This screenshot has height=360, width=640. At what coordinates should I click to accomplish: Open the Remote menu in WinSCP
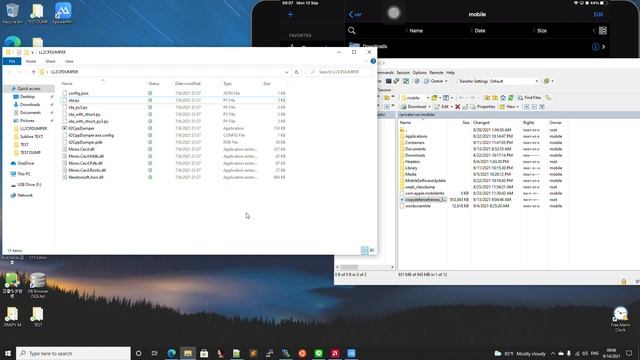(436, 73)
